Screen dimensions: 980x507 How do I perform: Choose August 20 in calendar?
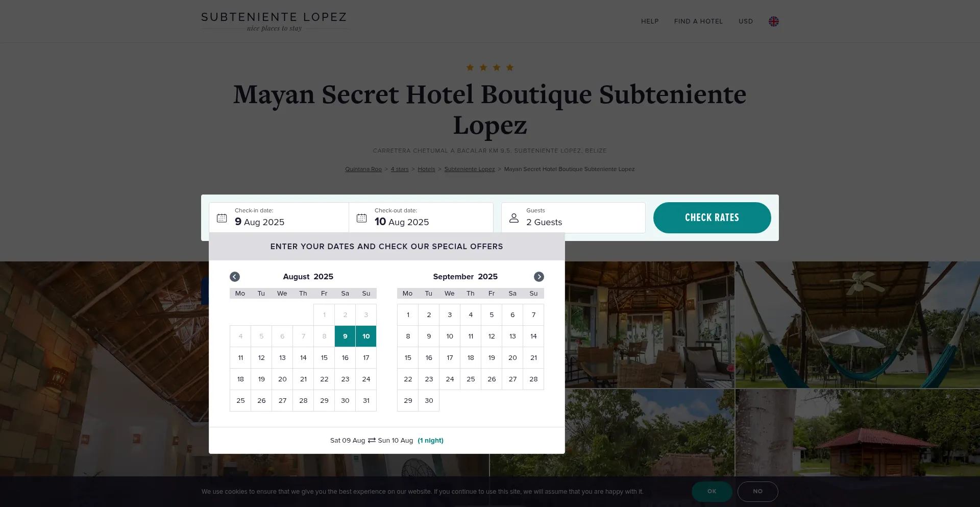click(x=282, y=379)
